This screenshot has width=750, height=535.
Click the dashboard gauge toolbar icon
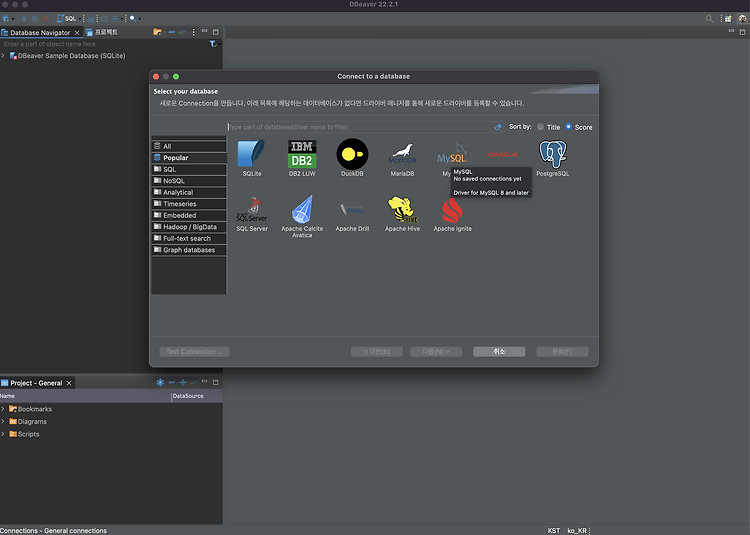(104, 19)
